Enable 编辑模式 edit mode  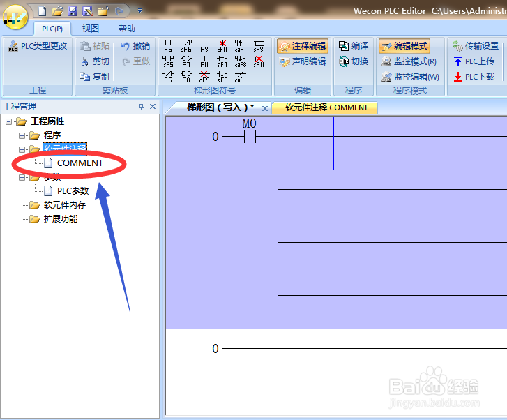404,46
